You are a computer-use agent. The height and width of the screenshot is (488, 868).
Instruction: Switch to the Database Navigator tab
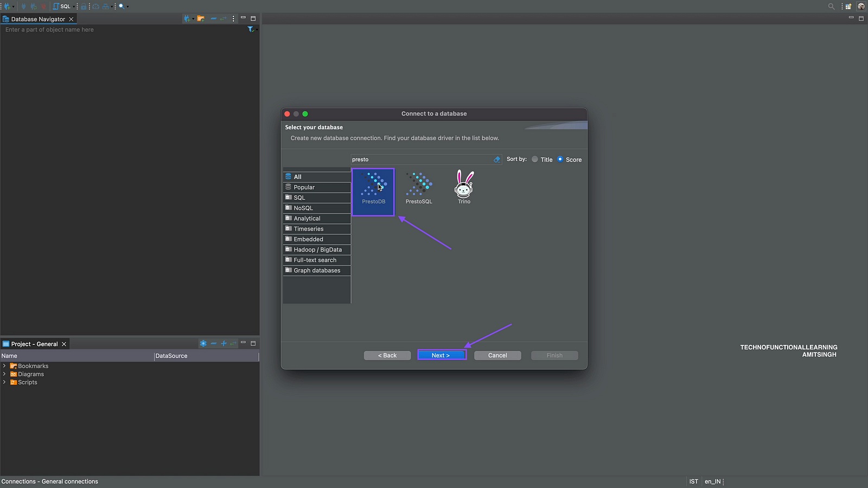[37, 19]
